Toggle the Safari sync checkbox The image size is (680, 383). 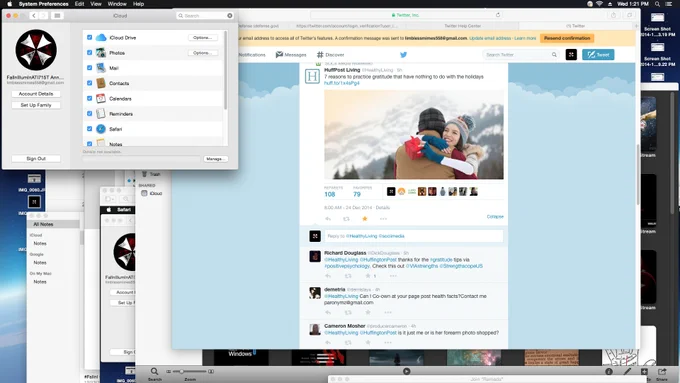click(89, 128)
